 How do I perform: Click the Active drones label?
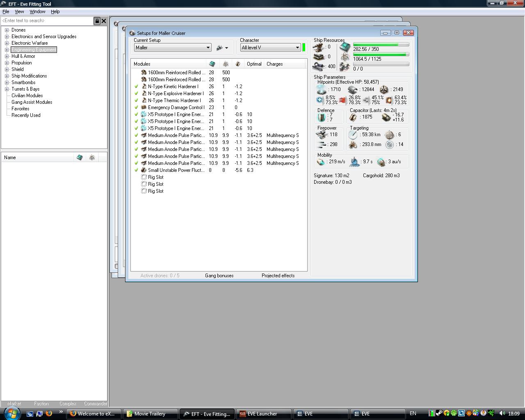point(160,276)
